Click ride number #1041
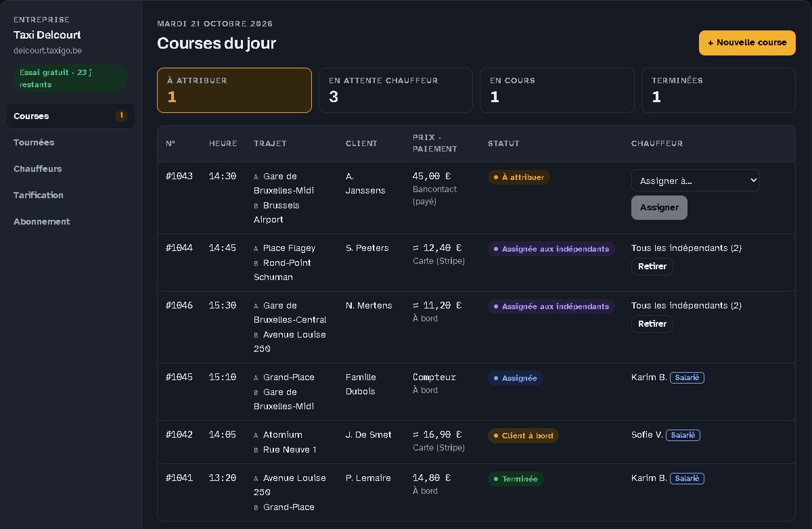 tap(179, 478)
